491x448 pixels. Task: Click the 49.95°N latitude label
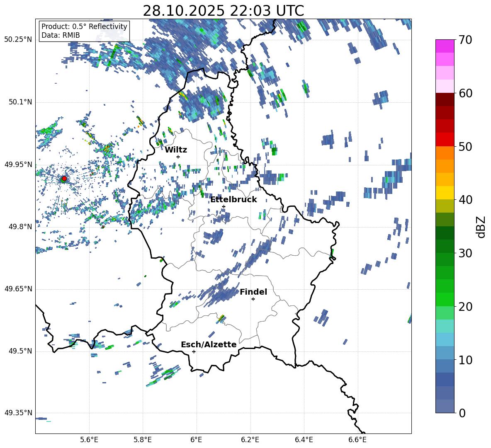point(18,165)
